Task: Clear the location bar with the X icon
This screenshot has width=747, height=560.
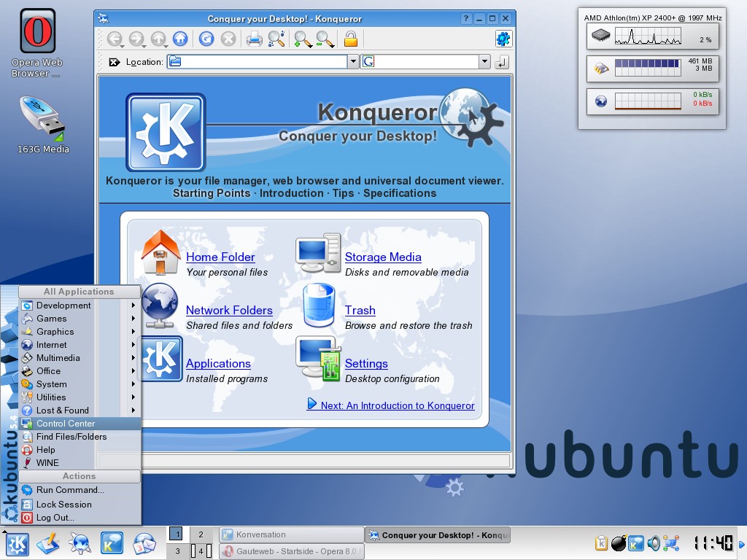Action: pos(115,62)
